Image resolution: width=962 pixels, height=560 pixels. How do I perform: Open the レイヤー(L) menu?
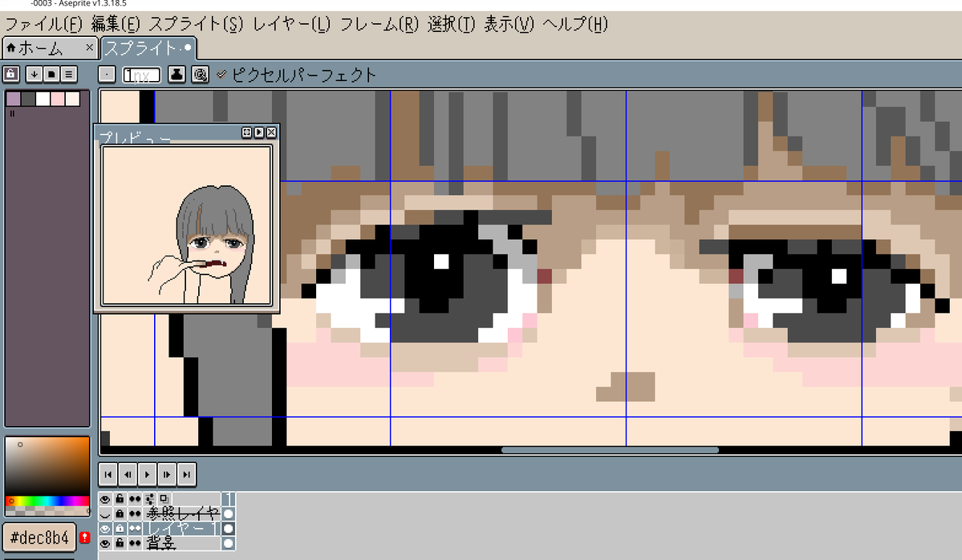tap(291, 24)
